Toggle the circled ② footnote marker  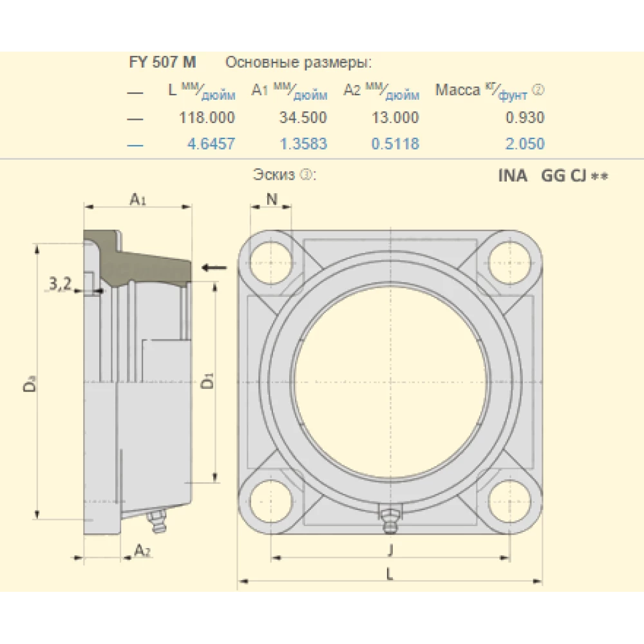(540, 90)
